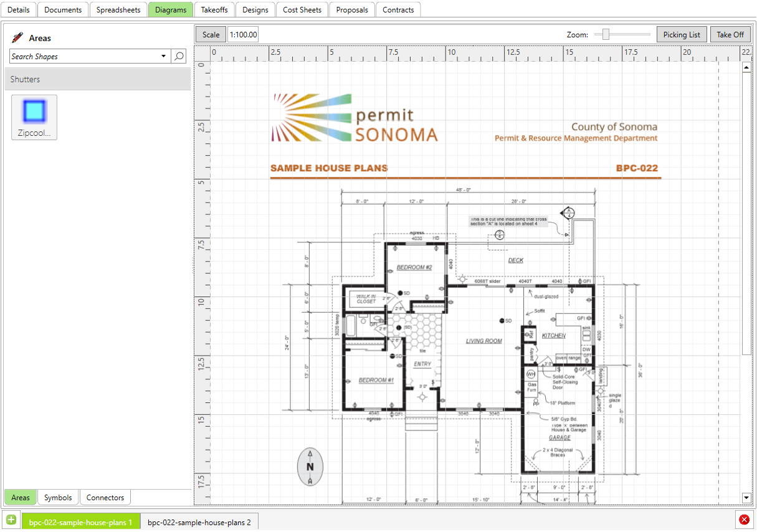The height and width of the screenshot is (532, 757).
Task: Switch to bpc-022-sample-house-plans 2 page
Action: pyautogui.click(x=199, y=522)
